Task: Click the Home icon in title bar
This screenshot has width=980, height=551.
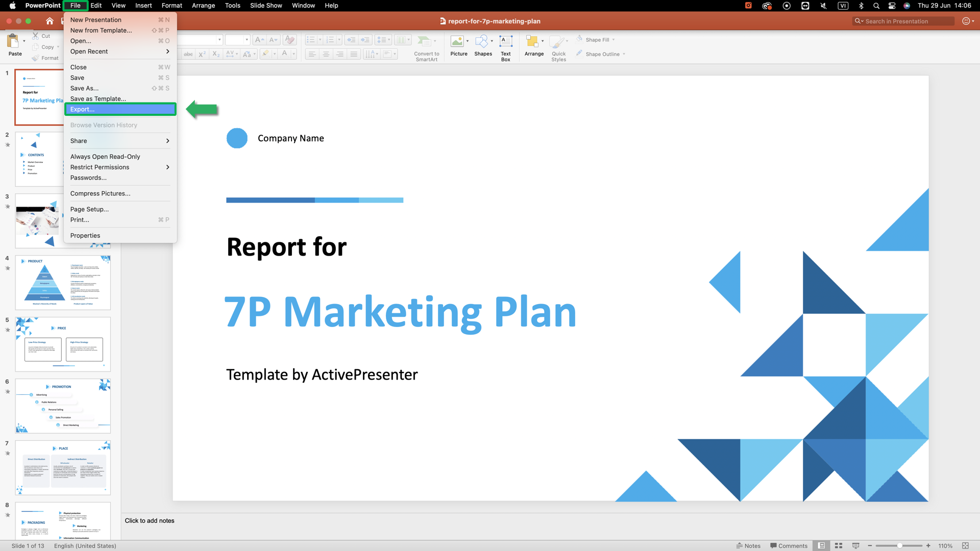Action: coord(50,21)
